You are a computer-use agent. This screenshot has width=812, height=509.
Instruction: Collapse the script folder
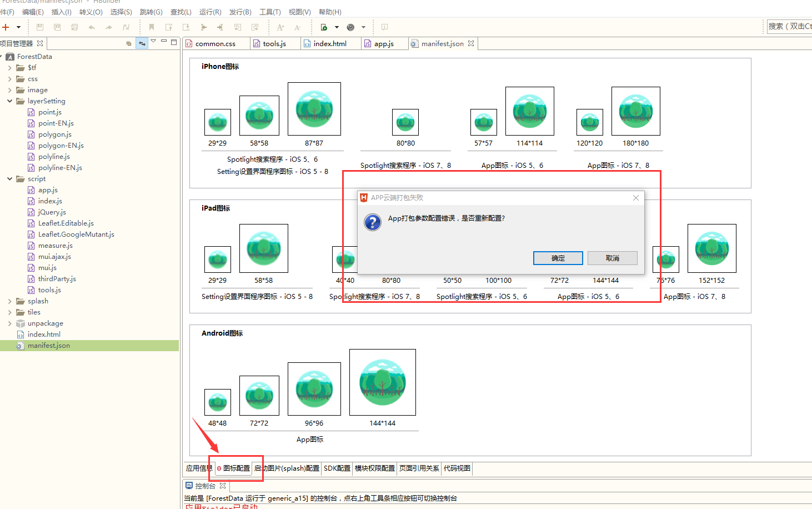coord(9,179)
